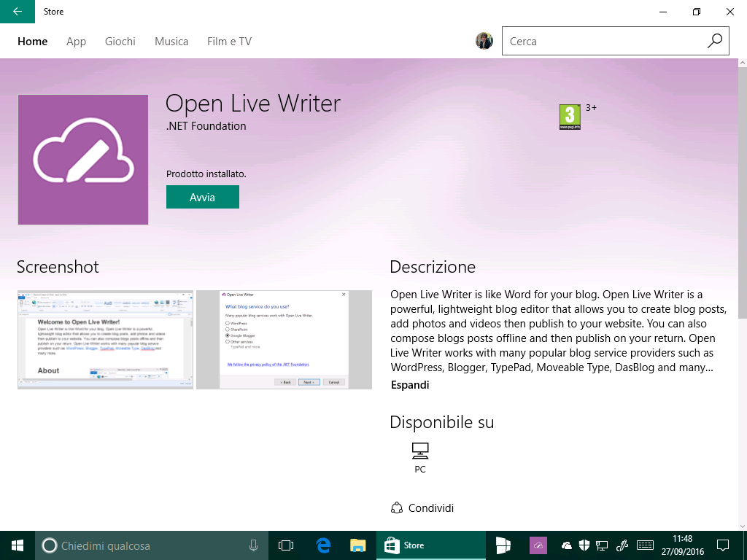The height and width of the screenshot is (560, 747).
Task: Open File Explorer from the taskbar
Action: tap(357, 545)
